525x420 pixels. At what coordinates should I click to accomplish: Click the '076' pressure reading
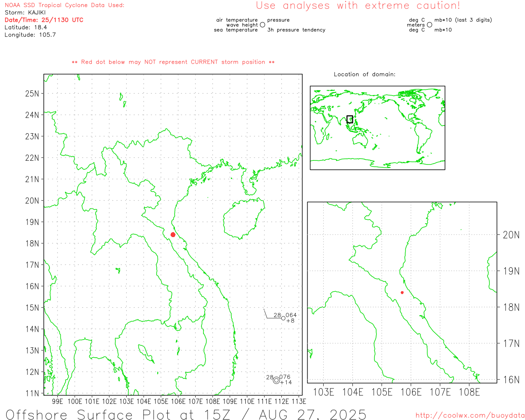pyautogui.click(x=285, y=377)
